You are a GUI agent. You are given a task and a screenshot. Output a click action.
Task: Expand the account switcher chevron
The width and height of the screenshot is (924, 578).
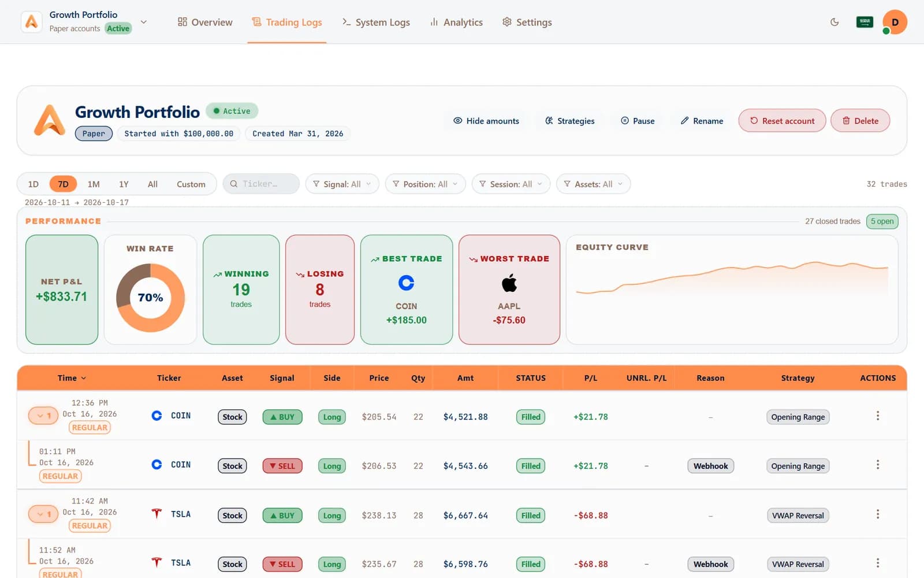[x=144, y=22]
